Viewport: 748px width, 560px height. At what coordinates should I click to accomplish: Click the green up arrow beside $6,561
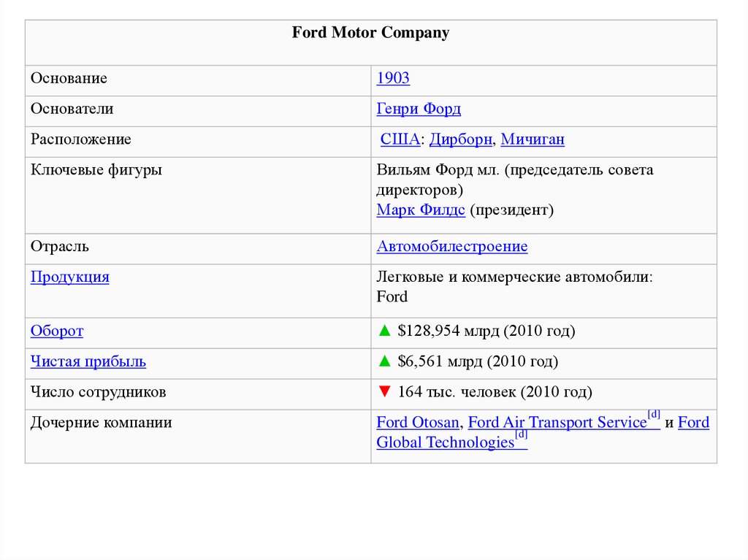(384, 361)
